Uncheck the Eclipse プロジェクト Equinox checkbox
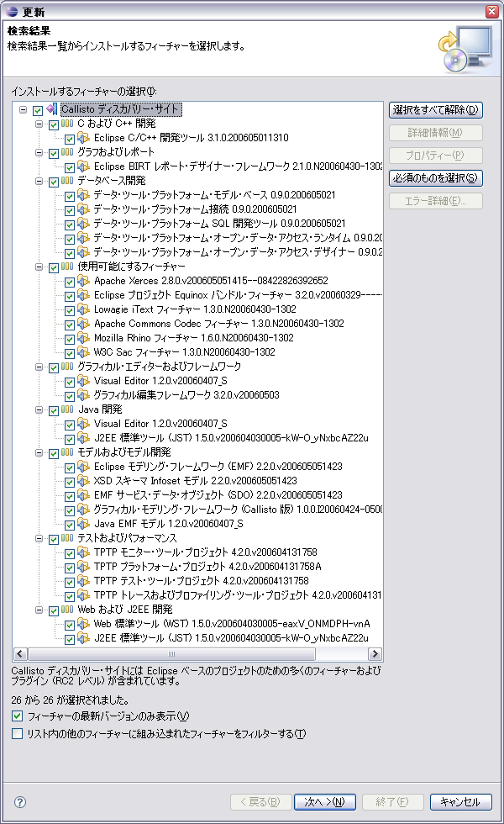Viewport: 504px width, 824px height. tap(69, 296)
